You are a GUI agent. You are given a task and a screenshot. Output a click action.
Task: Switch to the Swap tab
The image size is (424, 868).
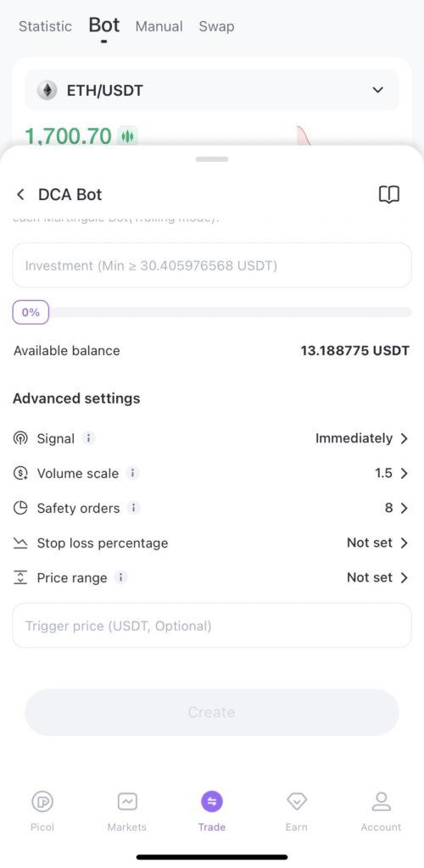[216, 26]
